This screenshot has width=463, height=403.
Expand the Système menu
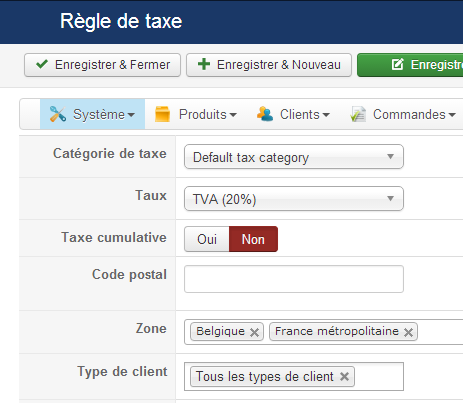click(x=92, y=114)
